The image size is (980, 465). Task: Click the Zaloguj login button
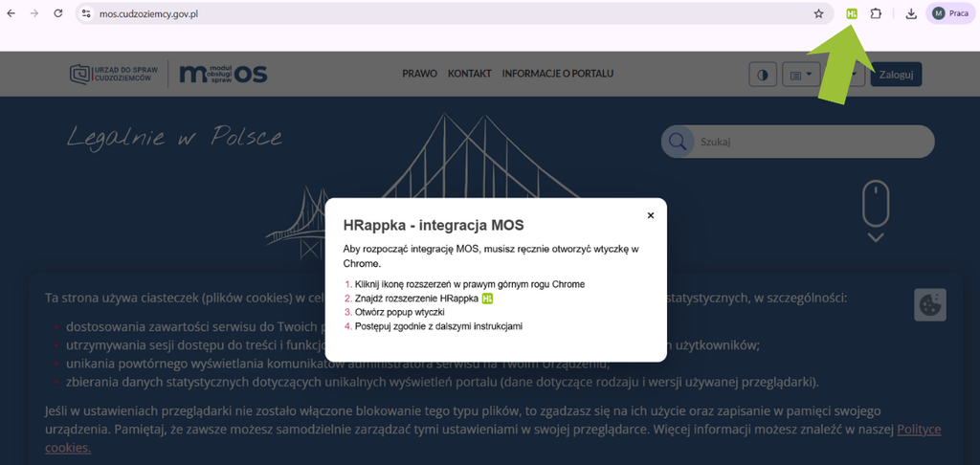pyautogui.click(x=896, y=75)
